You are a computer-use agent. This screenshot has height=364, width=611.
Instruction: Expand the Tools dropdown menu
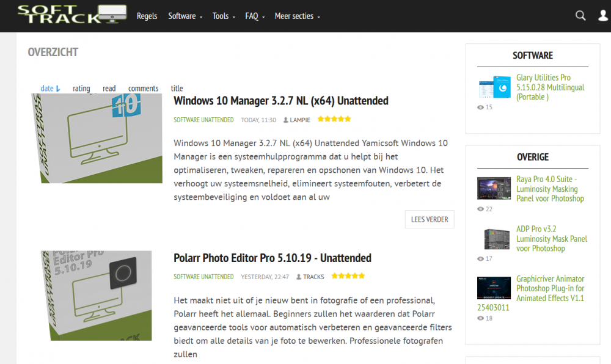coord(224,16)
